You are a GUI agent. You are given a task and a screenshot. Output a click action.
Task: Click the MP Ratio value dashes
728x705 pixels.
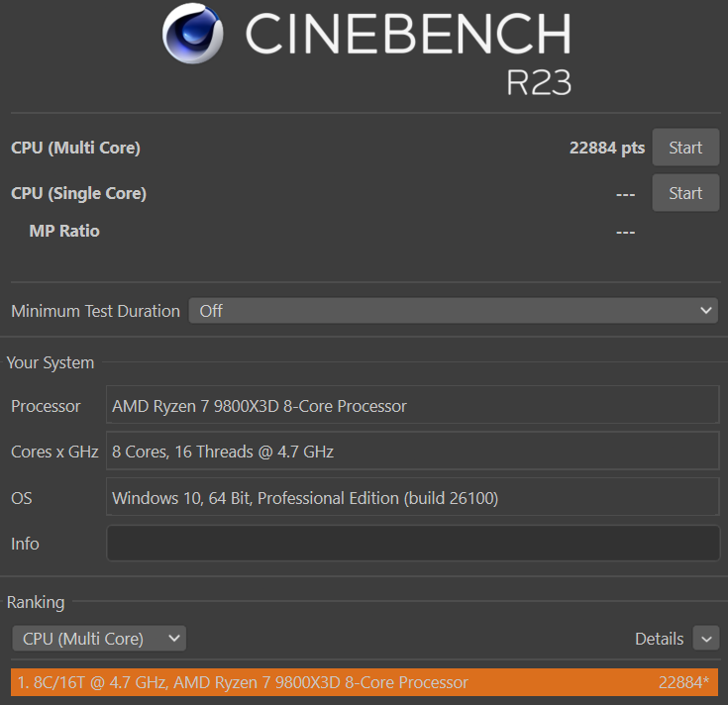pyautogui.click(x=625, y=232)
